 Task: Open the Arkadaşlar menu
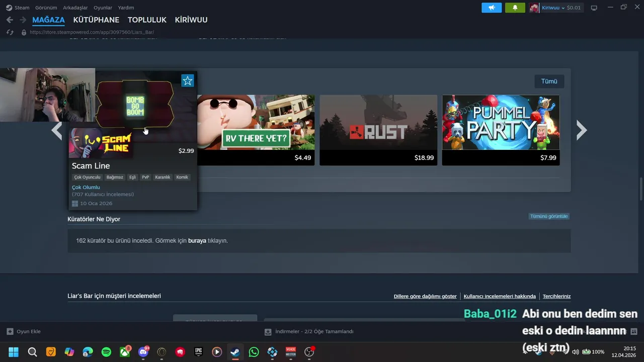(75, 8)
